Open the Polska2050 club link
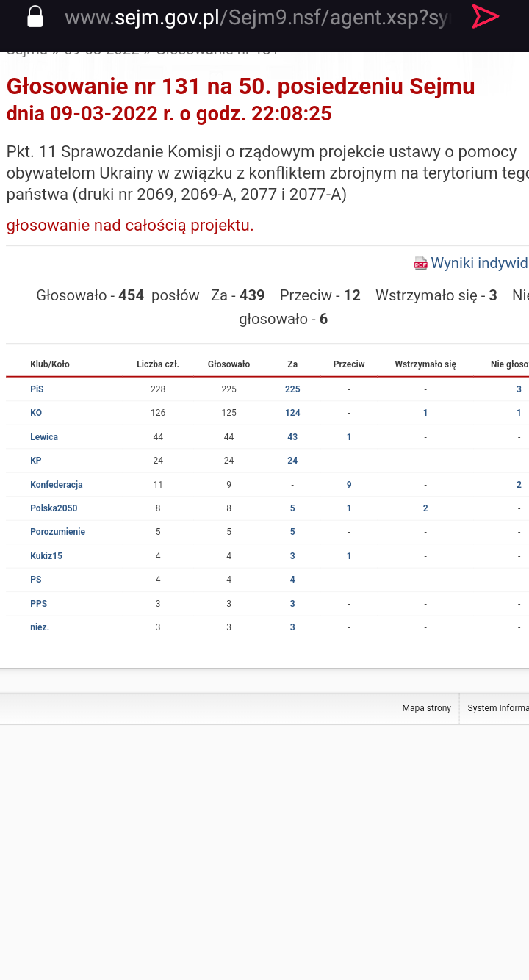 [x=54, y=508]
